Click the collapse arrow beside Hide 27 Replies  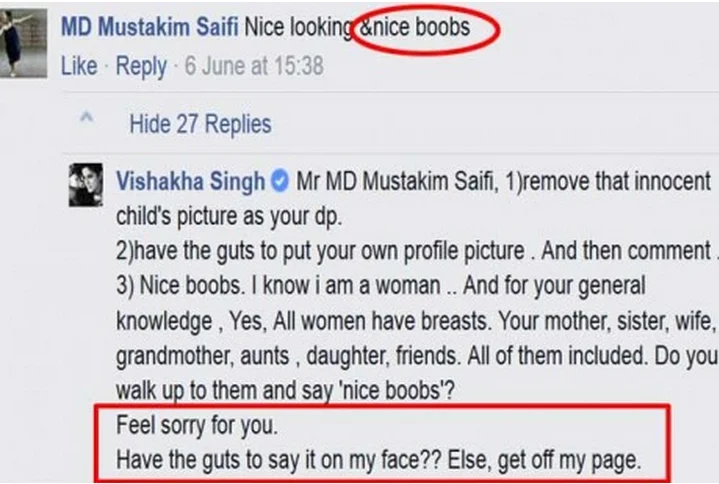point(86,121)
